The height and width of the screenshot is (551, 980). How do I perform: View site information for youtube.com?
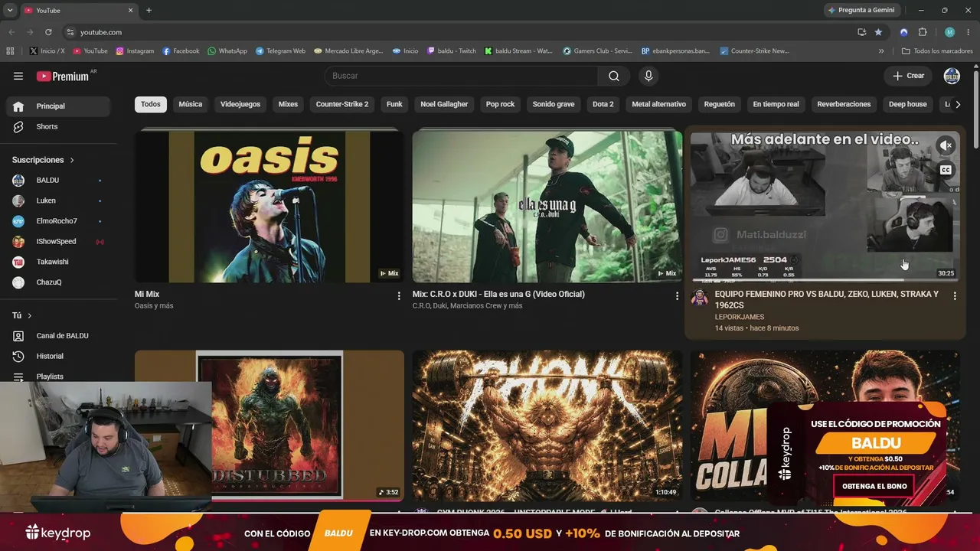70,32
